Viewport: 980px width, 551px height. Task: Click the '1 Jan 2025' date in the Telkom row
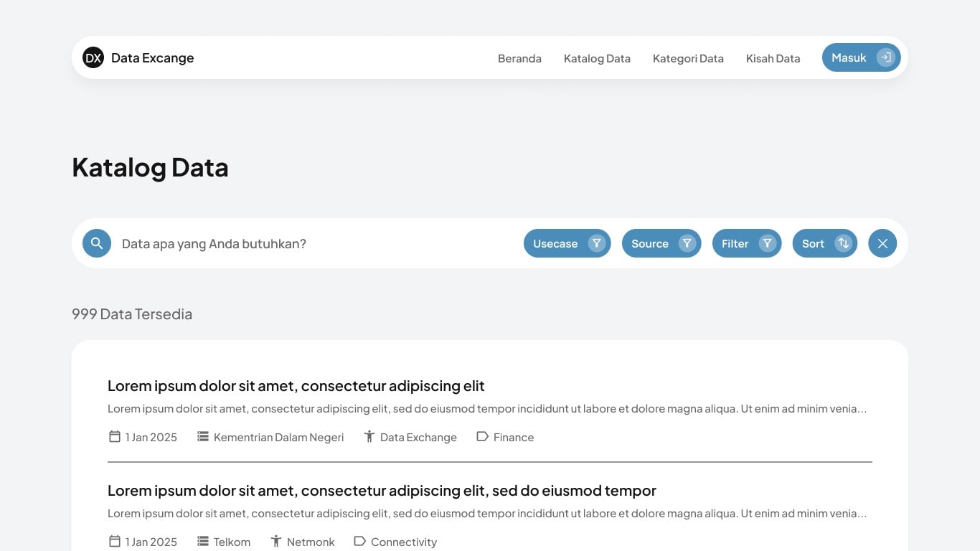tap(151, 542)
